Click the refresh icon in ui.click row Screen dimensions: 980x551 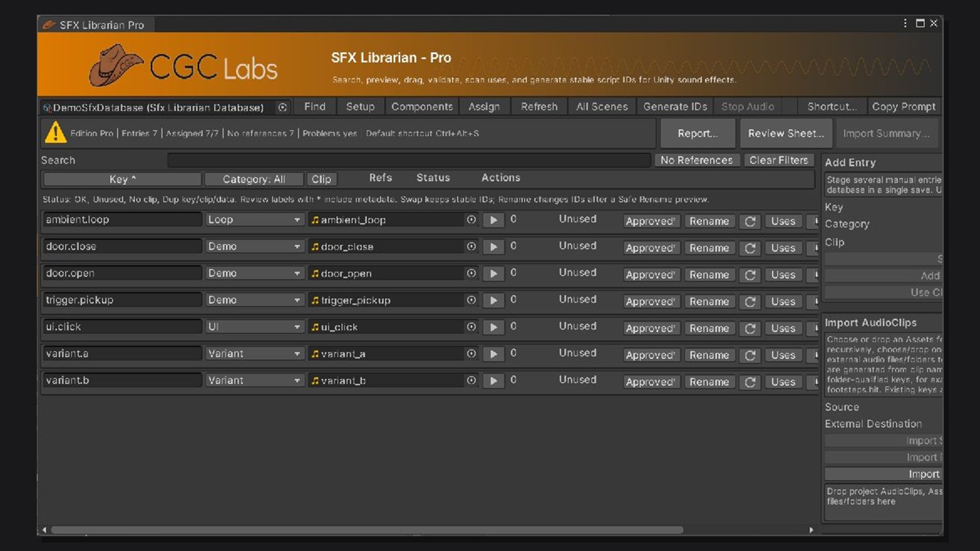tap(750, 329)
